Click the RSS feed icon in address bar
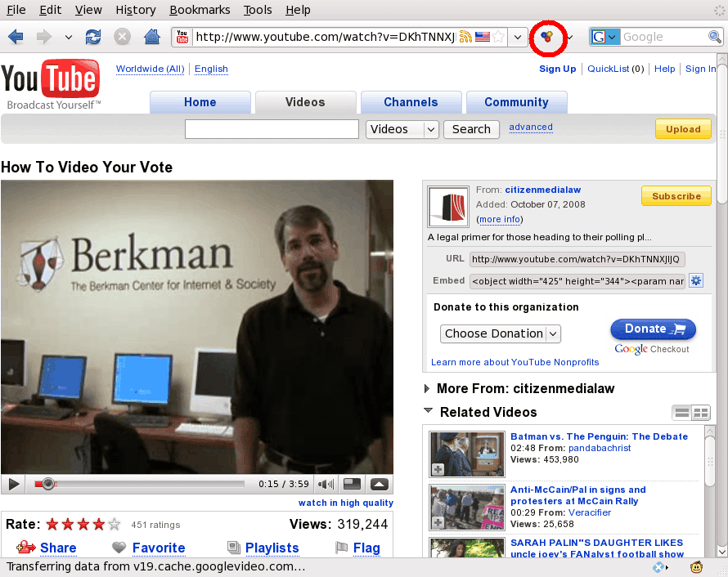This screenshot has height=577, width=728. click(x=465, y=37)
